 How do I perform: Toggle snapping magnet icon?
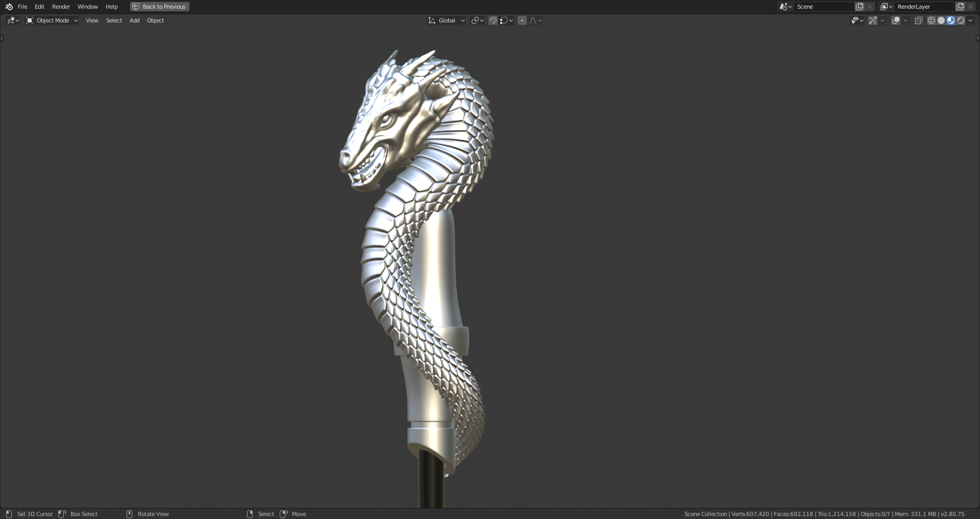pyautogui.click(x=493, y=20)
